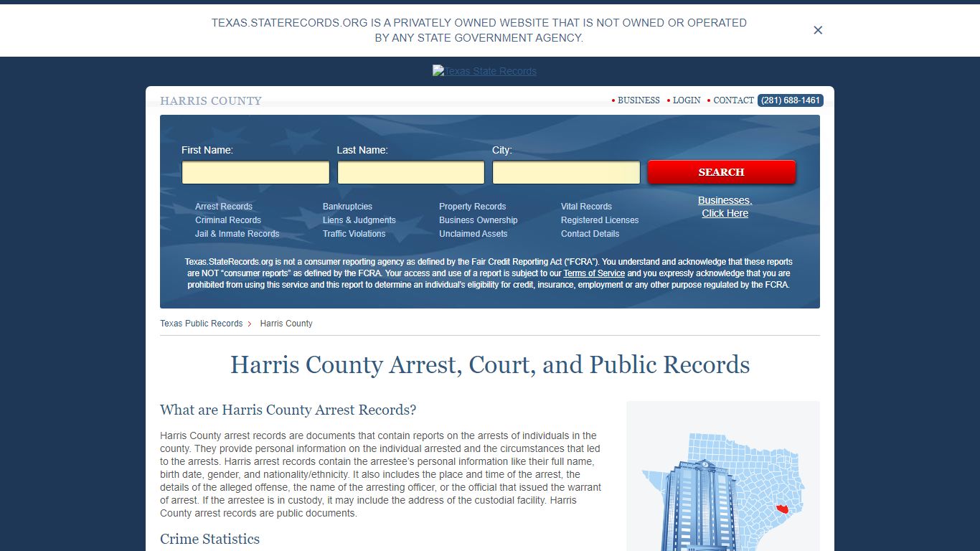Select Contact Details category

[590, 234]
